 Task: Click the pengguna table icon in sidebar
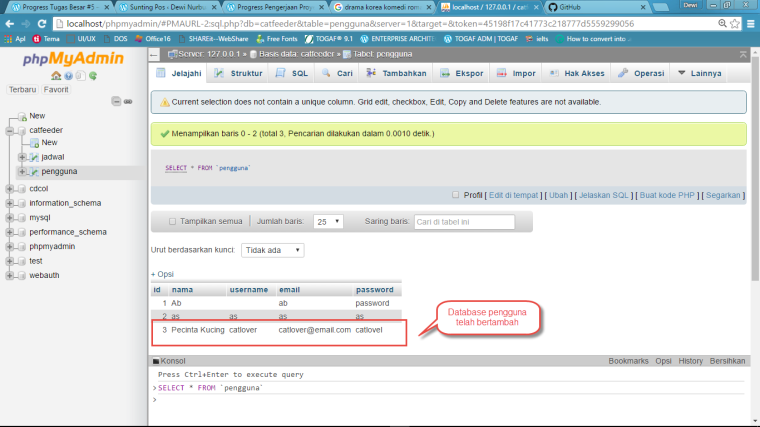coord(34,172)
